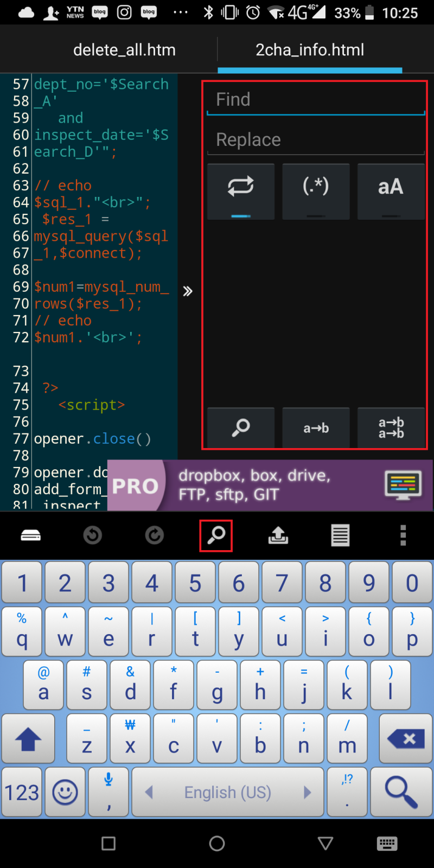Viewport: 434px width, 868px height.
Task: Tap the q key on the keyboard
Action: 22,632
